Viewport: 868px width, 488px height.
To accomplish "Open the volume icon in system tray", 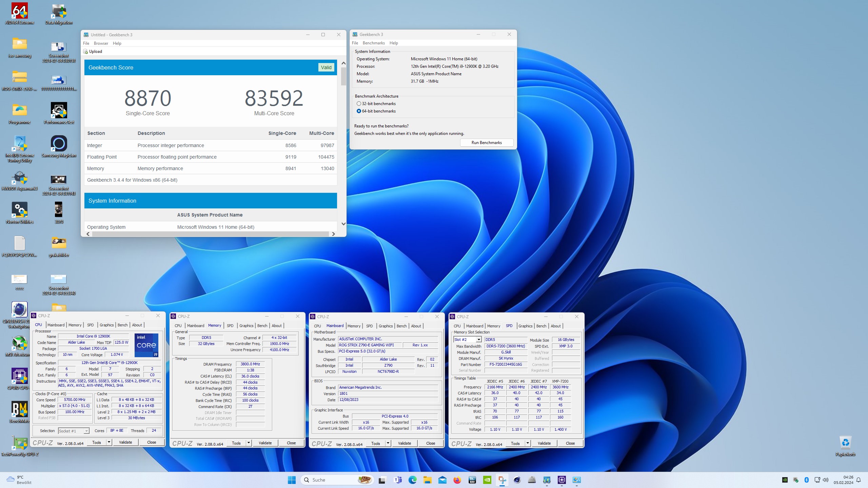I will coord(826,480).
